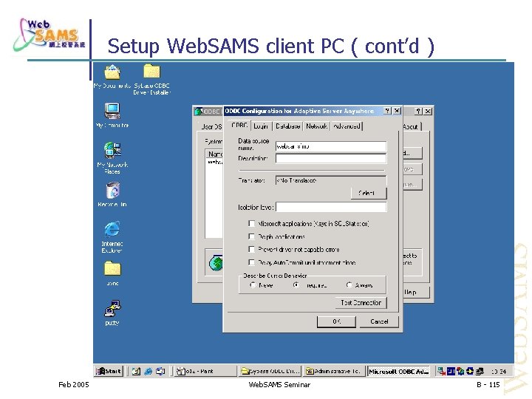This screenshot has width=532, height=399.
Task: Select the My Computer desktop icon
Action: [x=112, y=115]
